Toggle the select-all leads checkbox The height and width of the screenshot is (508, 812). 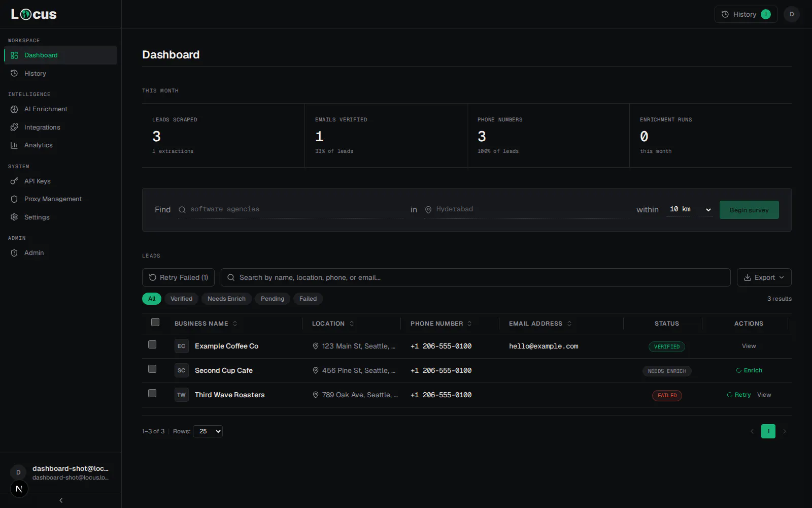[155, 322]
